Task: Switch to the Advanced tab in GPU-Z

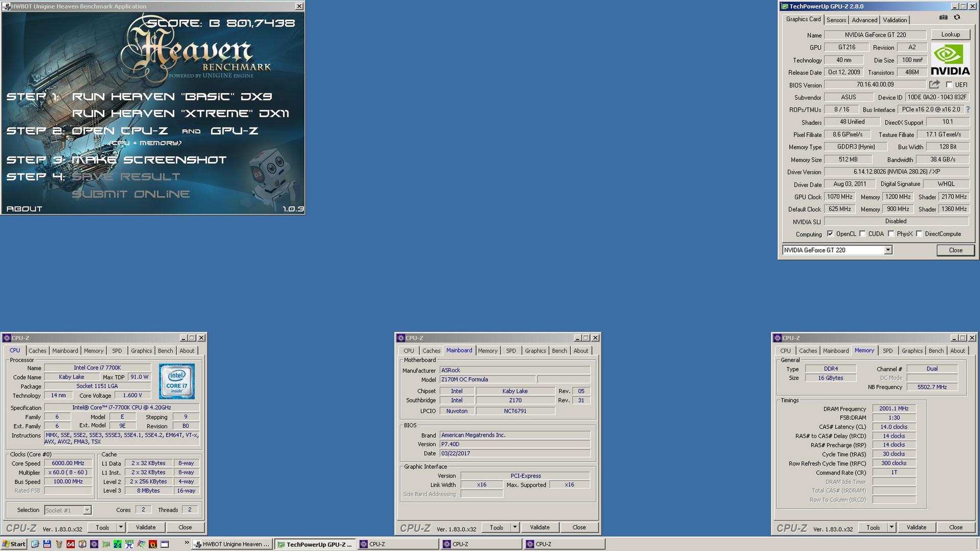Action: pos(864,20)
